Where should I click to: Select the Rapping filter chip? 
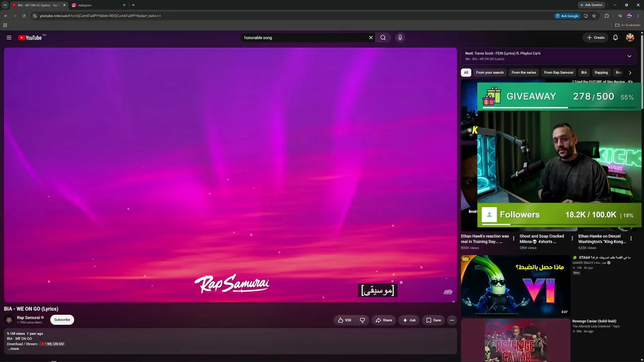pos(601,72)
